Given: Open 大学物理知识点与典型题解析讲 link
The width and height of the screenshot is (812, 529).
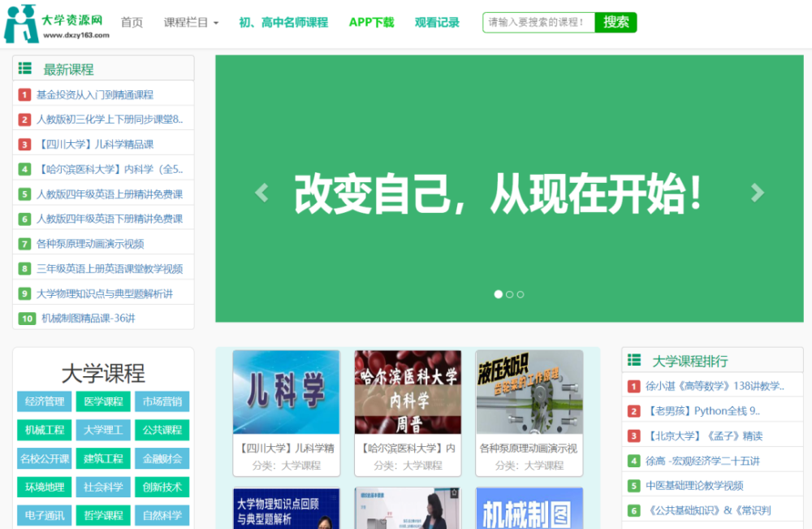Looking at the screenshot, I should pos(105,294).
